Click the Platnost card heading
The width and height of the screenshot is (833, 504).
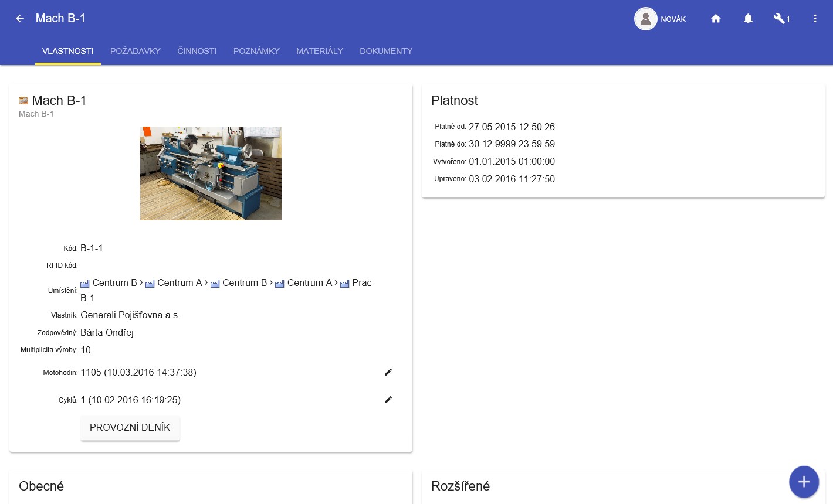point(455,101)
